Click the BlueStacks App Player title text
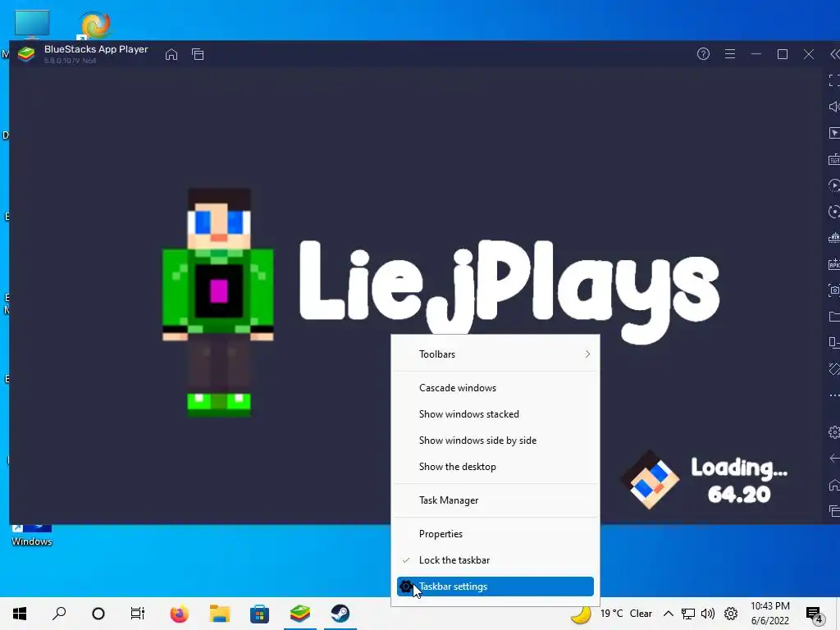This screenshot has height=630, width=840. pos(96,48)
